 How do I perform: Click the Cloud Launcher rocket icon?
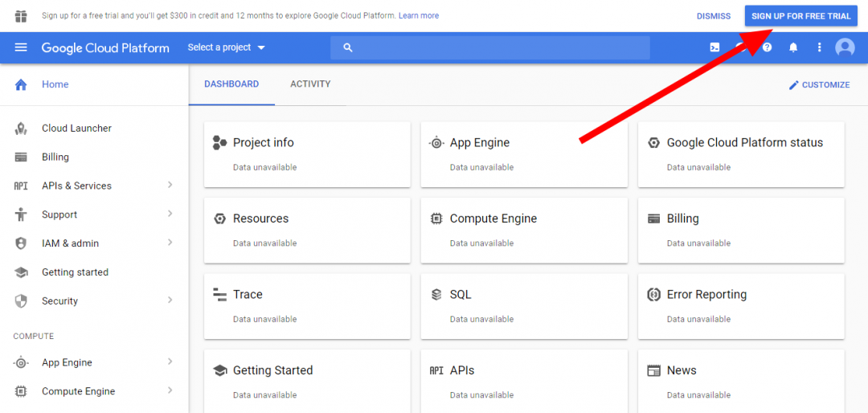pos(21,129)
